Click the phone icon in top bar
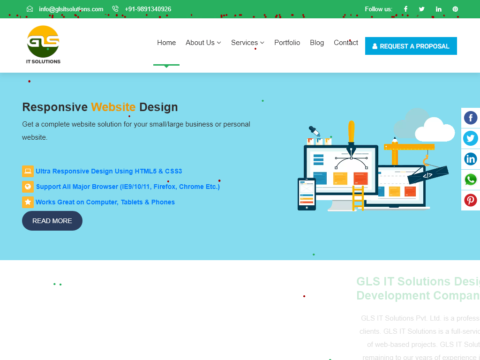Screen dimensions: 480x360 coord(115,9)
